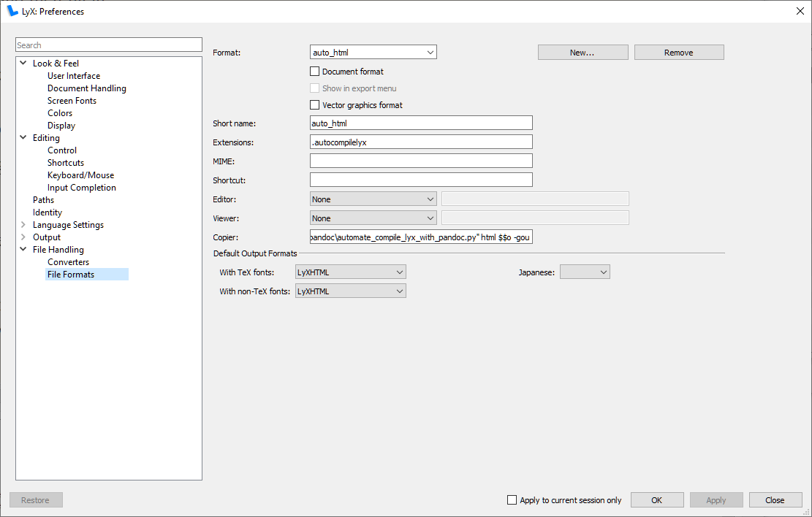Expand the Output tree section

23,237
